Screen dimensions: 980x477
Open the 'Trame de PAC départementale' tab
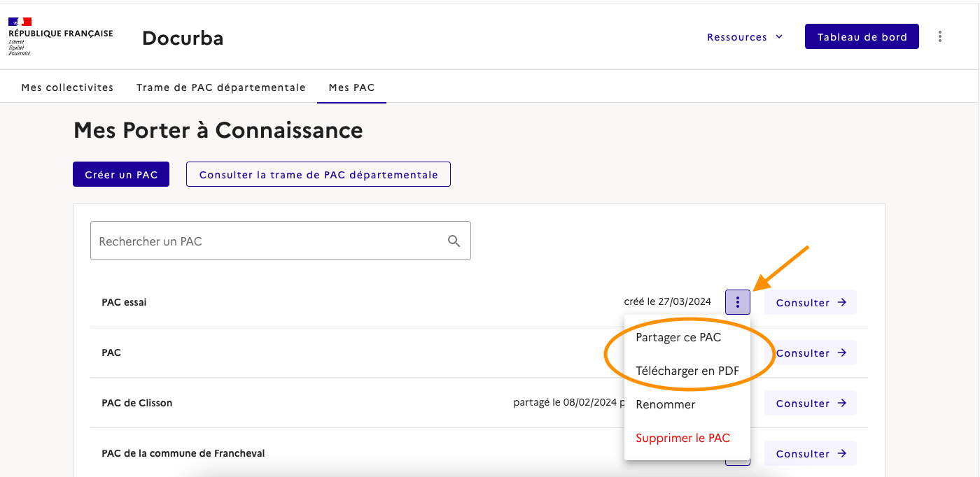pos(220,87)
